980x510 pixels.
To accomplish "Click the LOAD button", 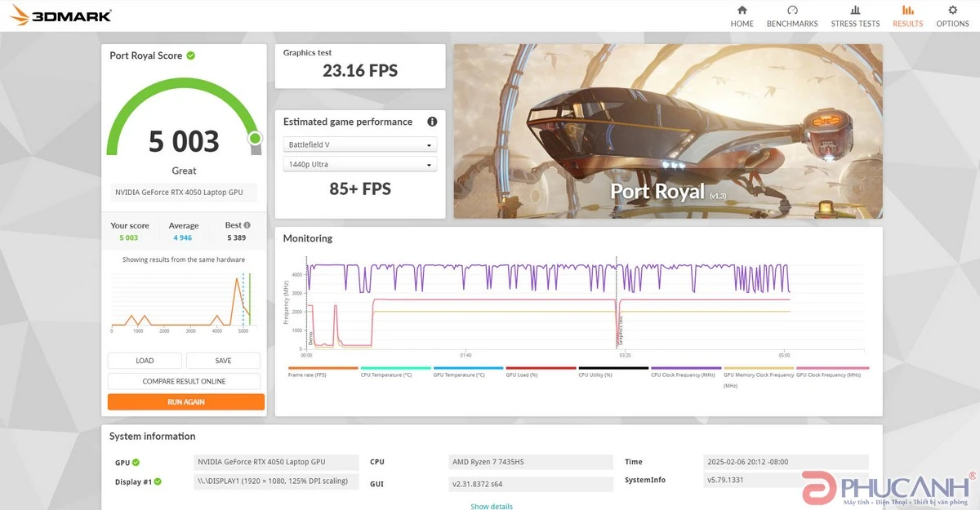I will coord(145,361).
